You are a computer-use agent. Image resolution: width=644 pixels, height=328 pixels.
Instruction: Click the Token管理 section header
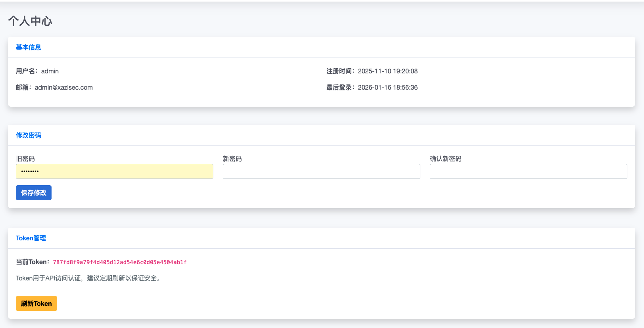[31, 238]
